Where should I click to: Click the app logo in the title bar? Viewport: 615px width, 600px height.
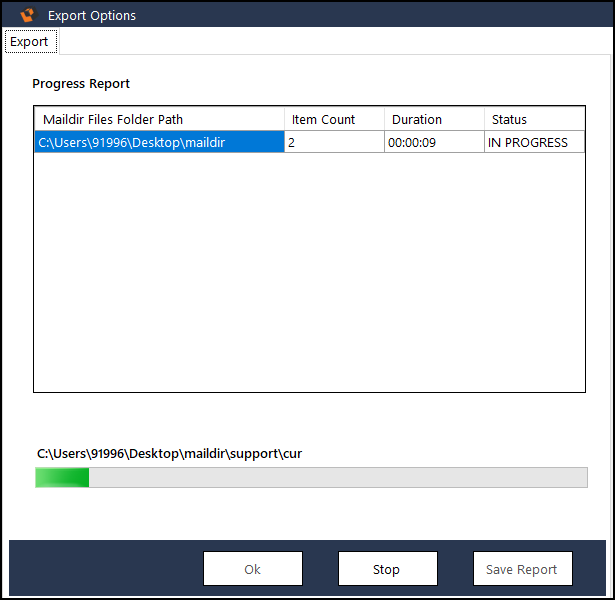(x=28, y=15)
